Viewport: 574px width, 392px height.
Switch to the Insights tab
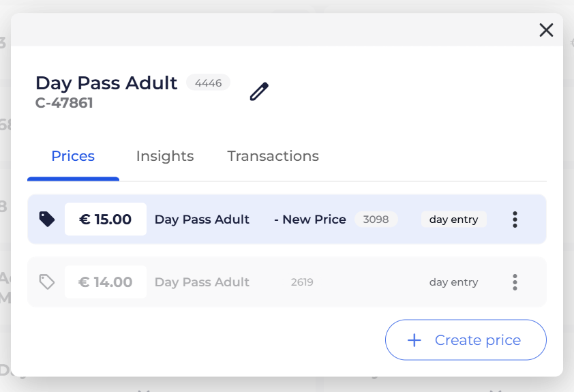coord(165,156)
